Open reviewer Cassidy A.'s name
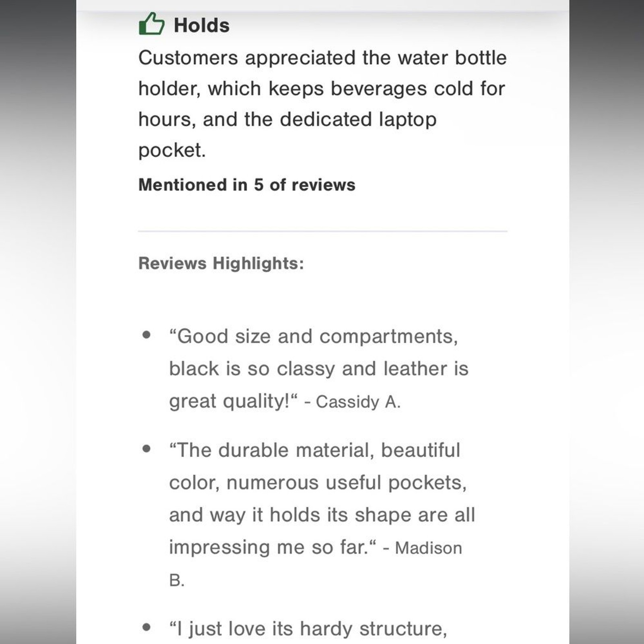Image resolution: width=644 pixels, height=644 pixels. pyautogui.click(x=358, y=402)
